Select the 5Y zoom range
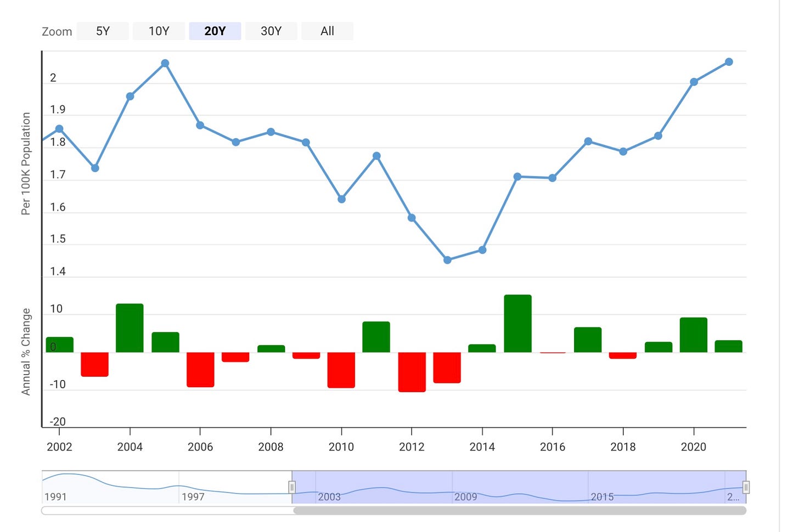 click(x=103, y=31)
